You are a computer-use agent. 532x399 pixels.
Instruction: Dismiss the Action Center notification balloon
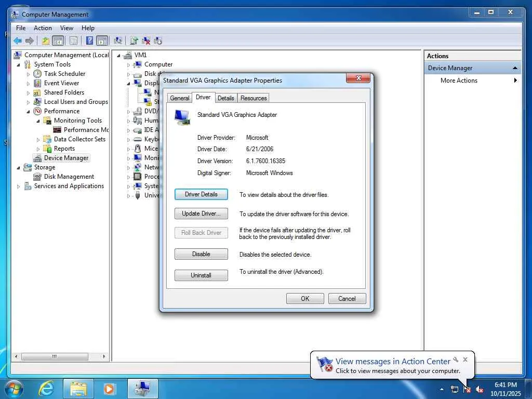tap(465, 360)
